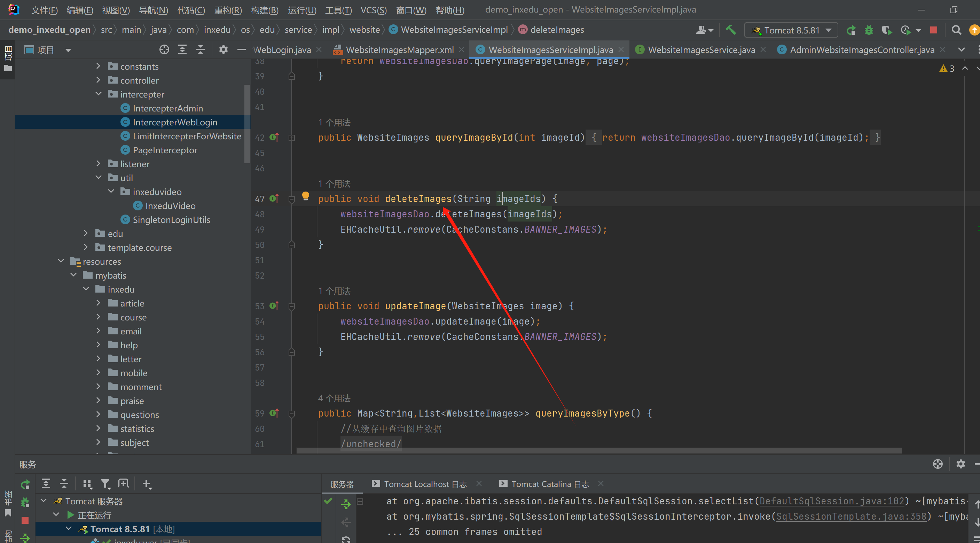
Task: Collapse the Tomcat 服务器 node
Action: [x=44, y=501]
